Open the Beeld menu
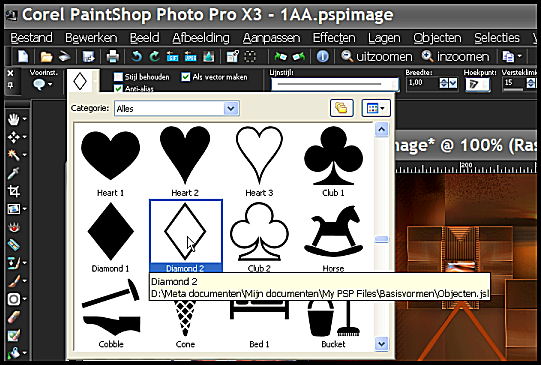The height and width of the screenshot is (365, 541). [x=145, y=38]
